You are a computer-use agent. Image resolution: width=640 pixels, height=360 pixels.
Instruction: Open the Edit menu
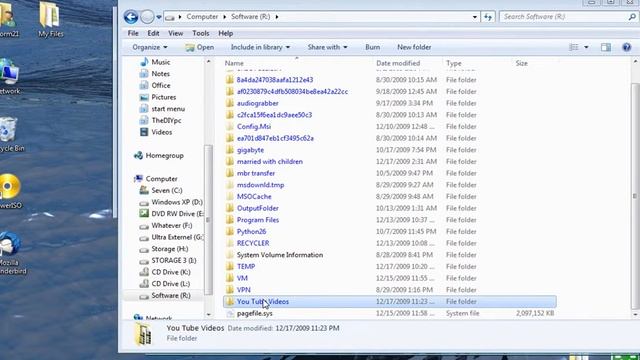click(153, 33)
